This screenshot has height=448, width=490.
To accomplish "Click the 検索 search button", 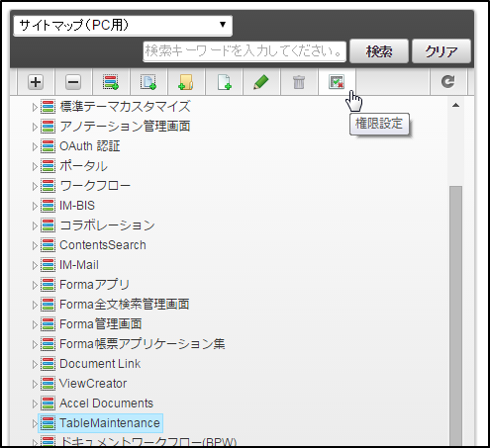I will [x=379, y=51].
